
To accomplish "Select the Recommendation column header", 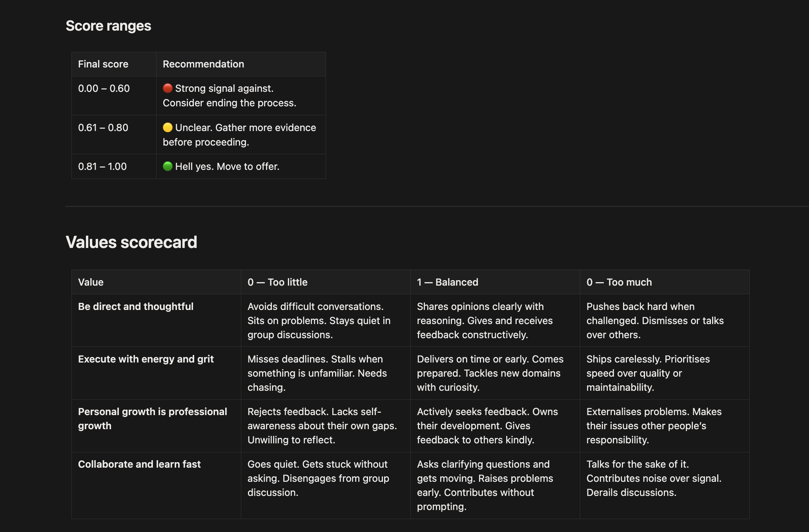I will 203,64.
